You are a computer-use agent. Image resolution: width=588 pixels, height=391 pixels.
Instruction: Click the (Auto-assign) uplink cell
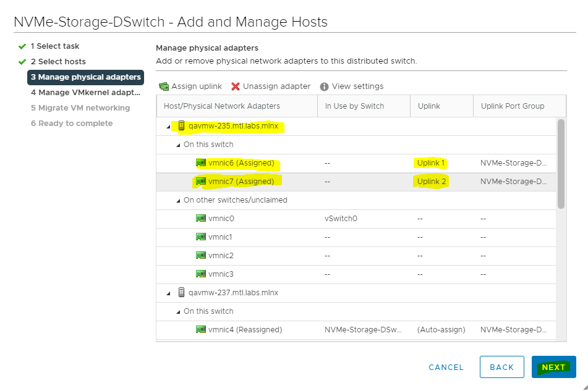click(x=441, y=330)
